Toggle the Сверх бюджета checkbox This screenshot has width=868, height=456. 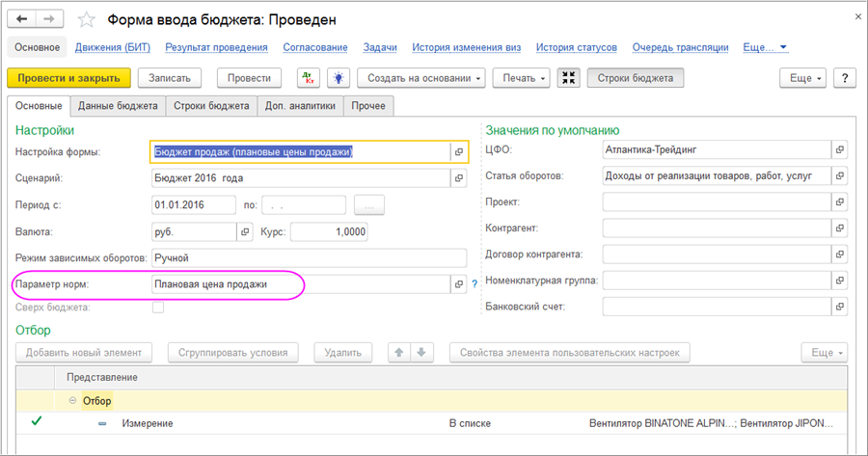pos(158,308)
